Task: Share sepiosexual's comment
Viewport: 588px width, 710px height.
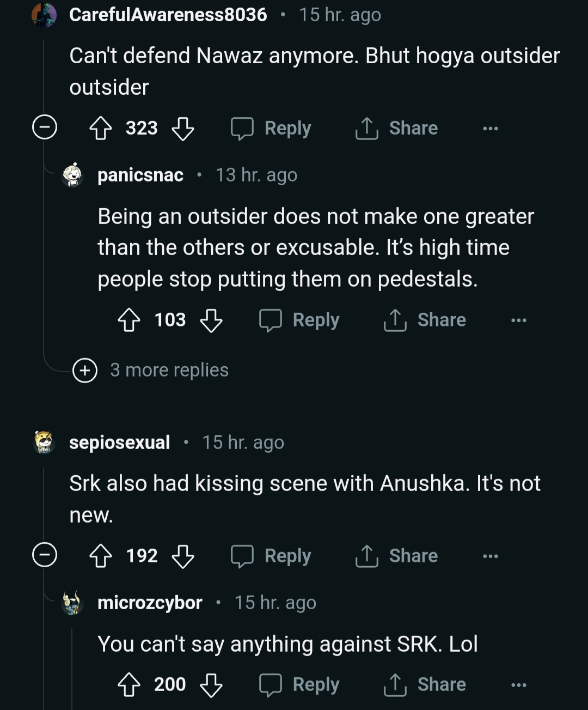Action: coord(397,556)
